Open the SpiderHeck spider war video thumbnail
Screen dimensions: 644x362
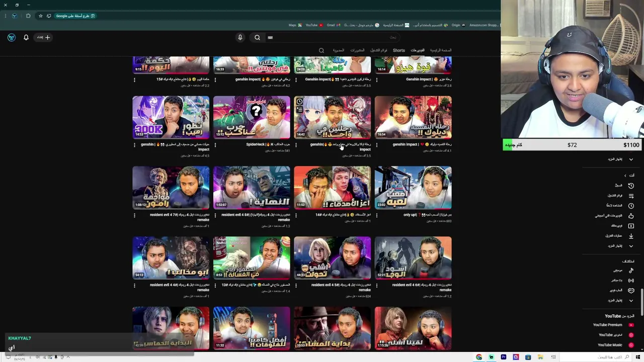[252, 117]
